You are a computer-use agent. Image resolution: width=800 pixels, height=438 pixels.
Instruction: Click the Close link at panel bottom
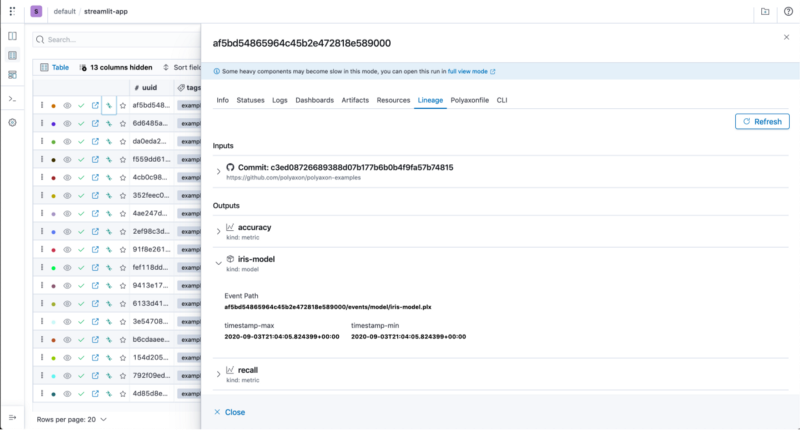click(x=230, y=412)
